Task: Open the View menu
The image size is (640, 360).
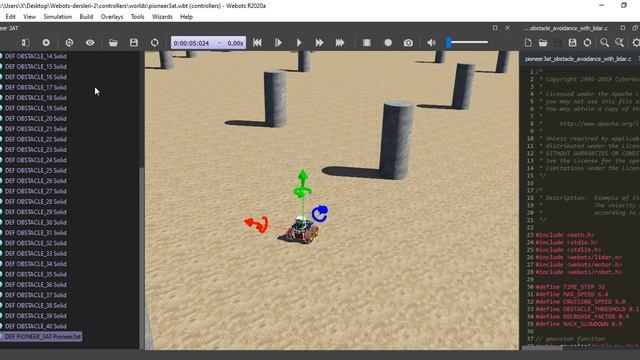Action: tap(29, 17)
